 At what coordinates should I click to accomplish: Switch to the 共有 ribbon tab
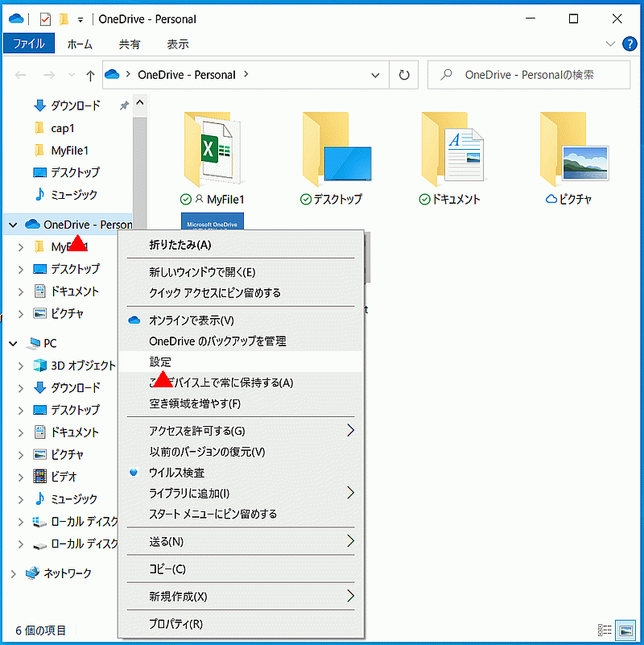coord(130,44)
